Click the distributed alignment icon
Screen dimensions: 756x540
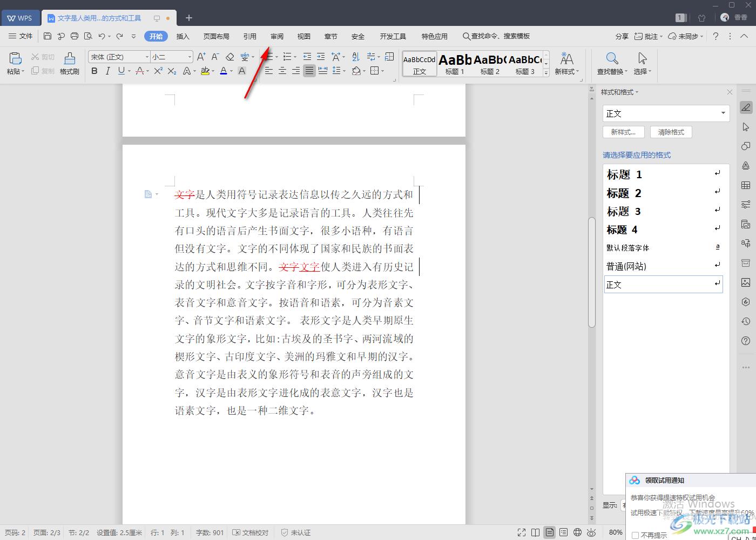(x=323, y=71)
